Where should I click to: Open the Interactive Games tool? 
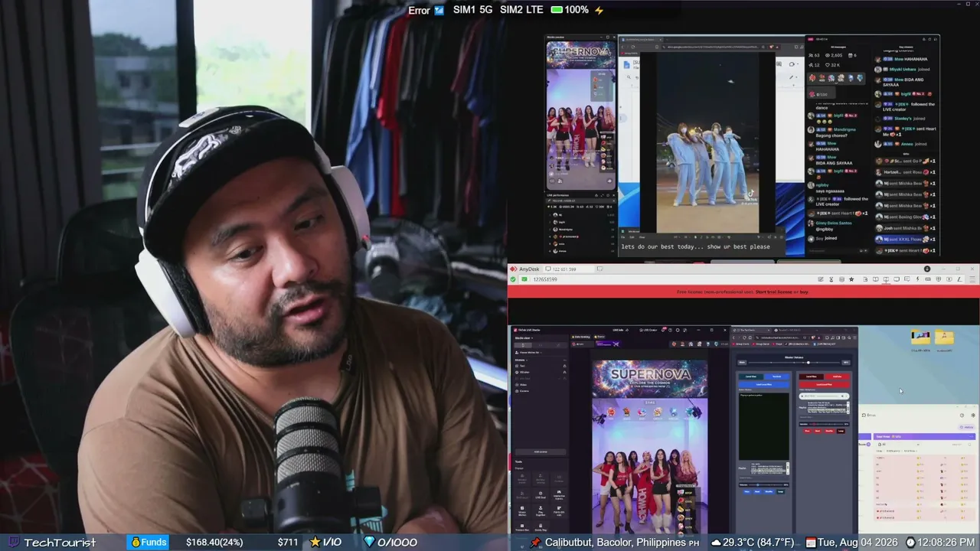(559, 494)
